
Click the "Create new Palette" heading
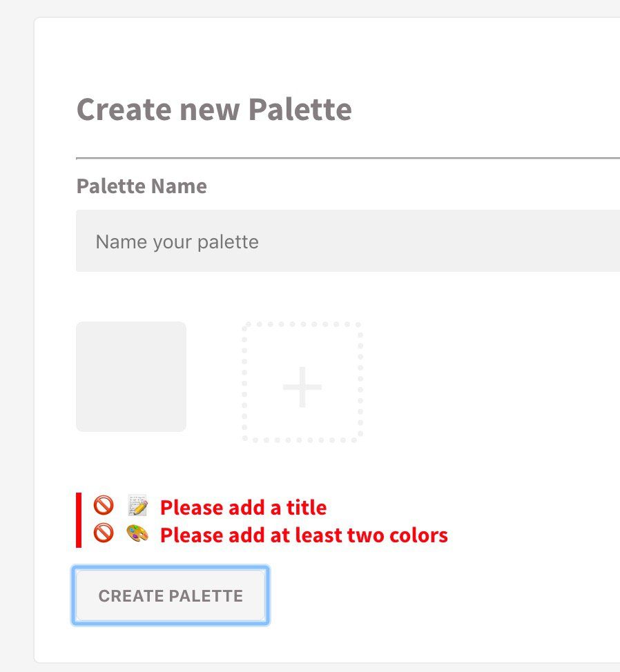tap(214, 109)
